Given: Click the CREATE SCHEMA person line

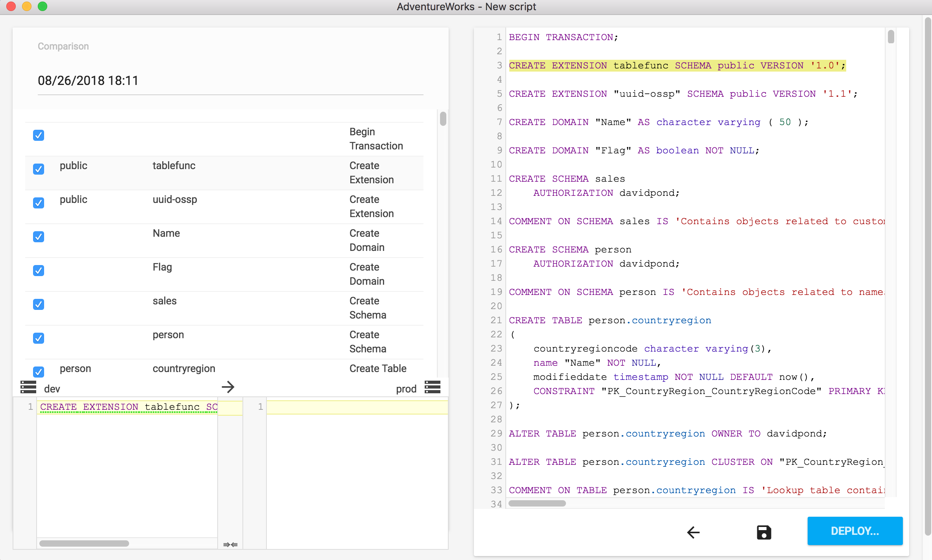Looking at the screenshot, I should (x=570, y=249).
